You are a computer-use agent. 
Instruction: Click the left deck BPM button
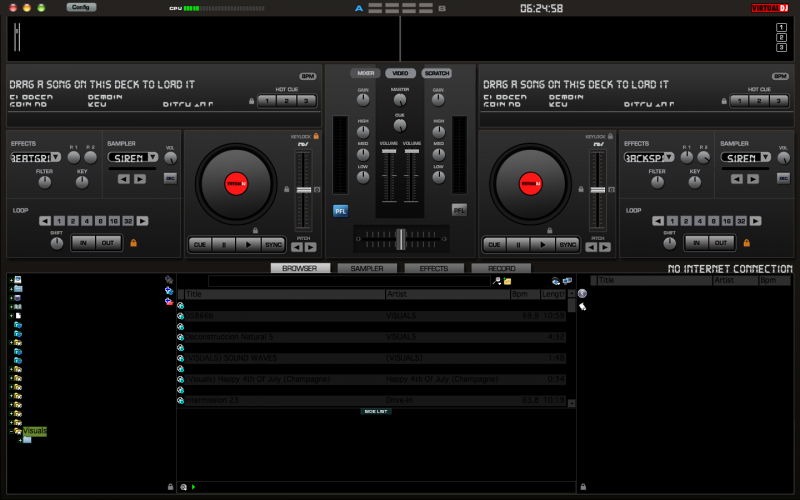[x=308, y=76]
